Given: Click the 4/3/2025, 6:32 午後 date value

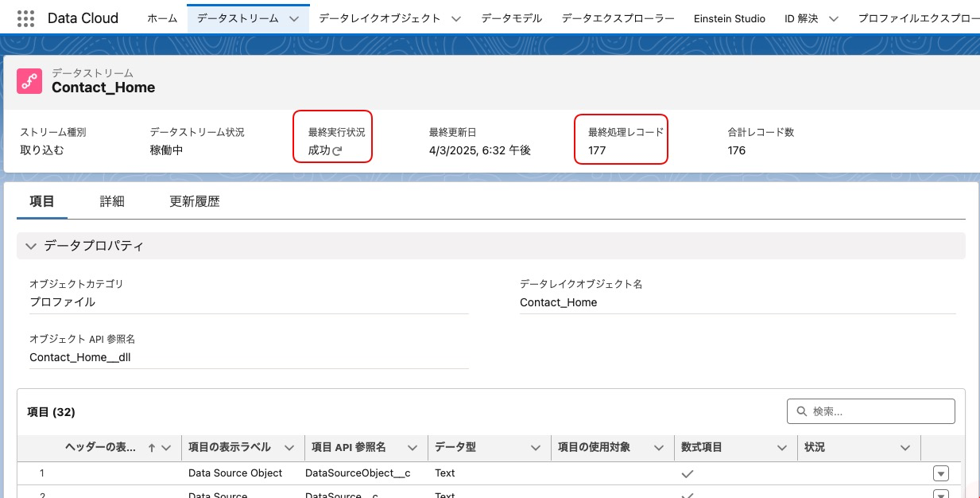Looking at the screenshot, I should 480,150.
